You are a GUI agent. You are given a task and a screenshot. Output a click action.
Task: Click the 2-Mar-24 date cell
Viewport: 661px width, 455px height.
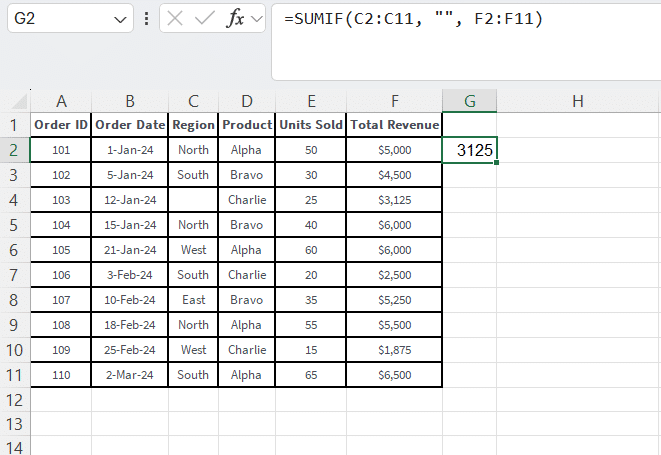coord(130,375)
